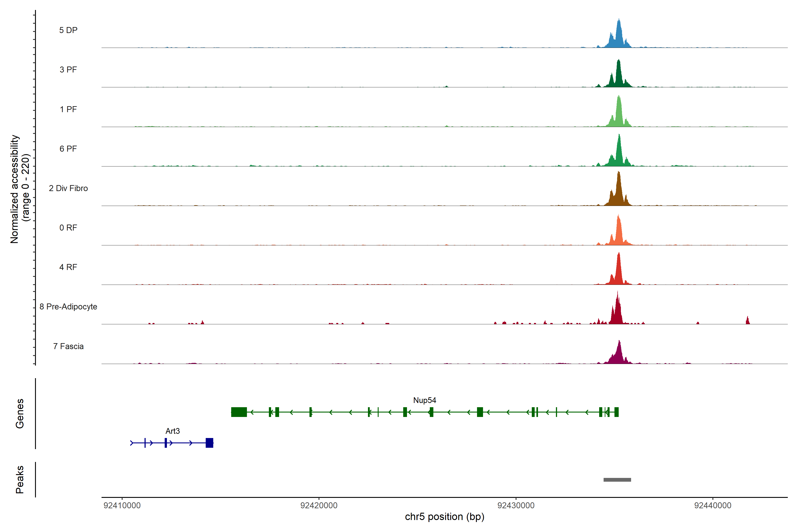This screenshot has height=532, width=798.
Task: Click the blue 5 DP accessibility peak
Action: coord(618,37)
